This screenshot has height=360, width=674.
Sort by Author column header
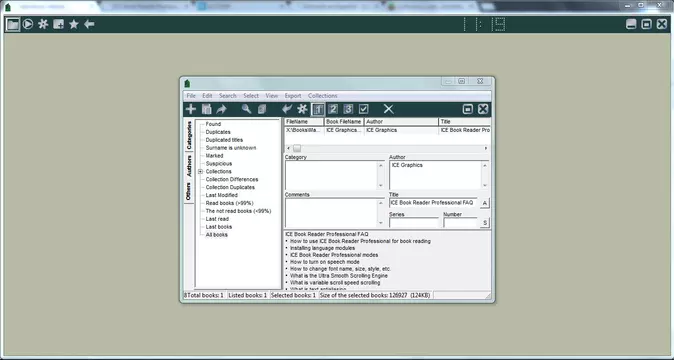tap(401, 122)
